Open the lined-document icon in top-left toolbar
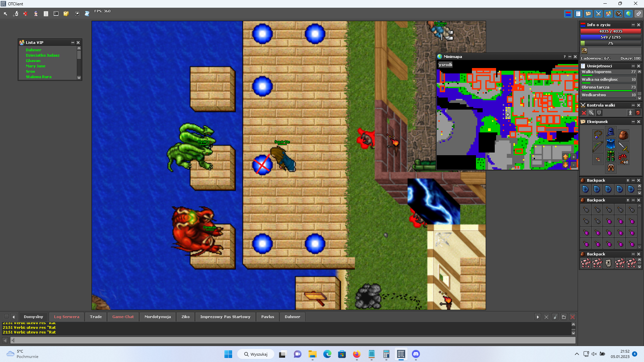644x362 pixels. tap(46, 14)
